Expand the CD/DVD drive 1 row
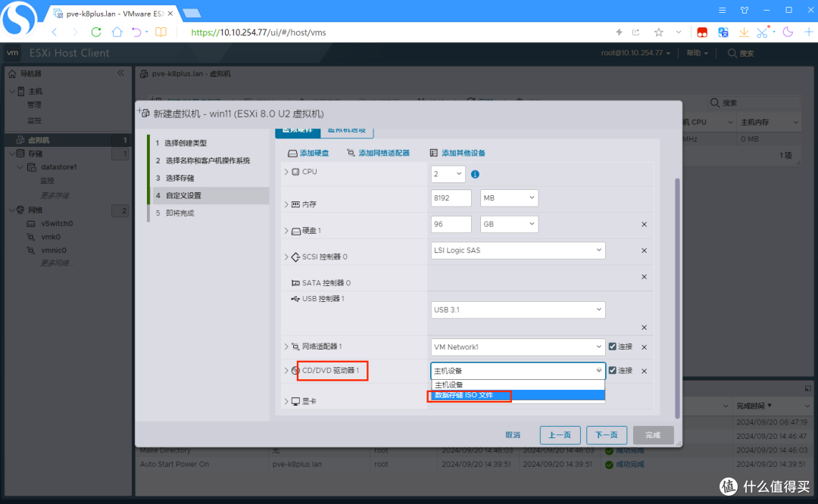This screenshot has width=818, height=504. click(x=286, y=371)
